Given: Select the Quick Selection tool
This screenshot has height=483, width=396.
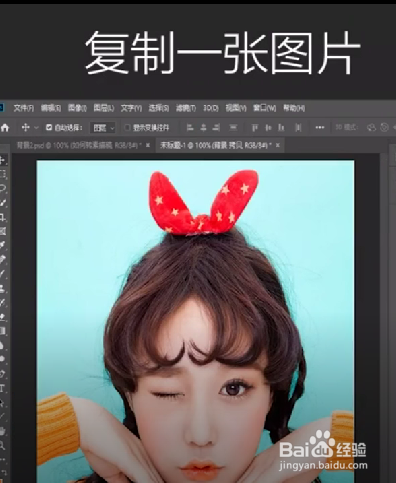Looking at the screenshot, I should 2,202.
